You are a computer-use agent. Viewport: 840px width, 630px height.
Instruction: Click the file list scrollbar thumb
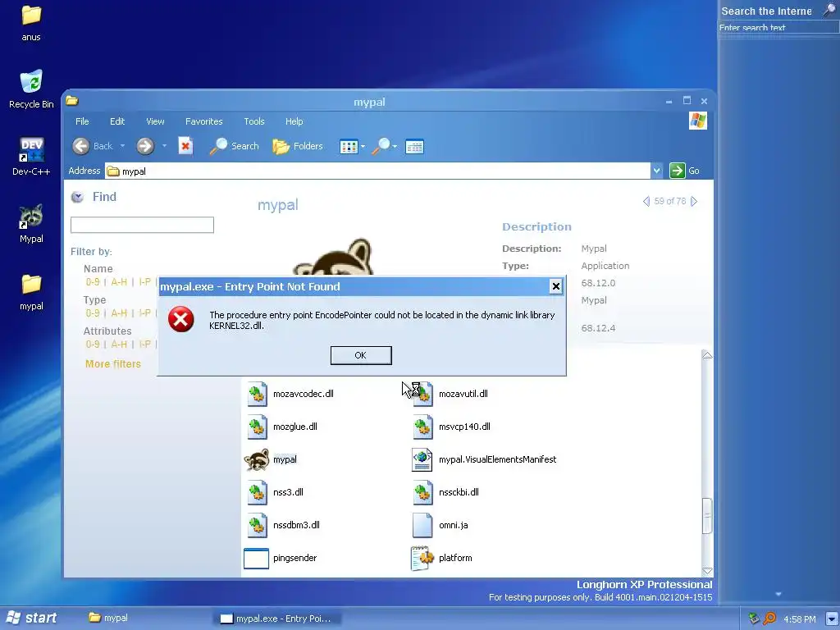[707, 515]
